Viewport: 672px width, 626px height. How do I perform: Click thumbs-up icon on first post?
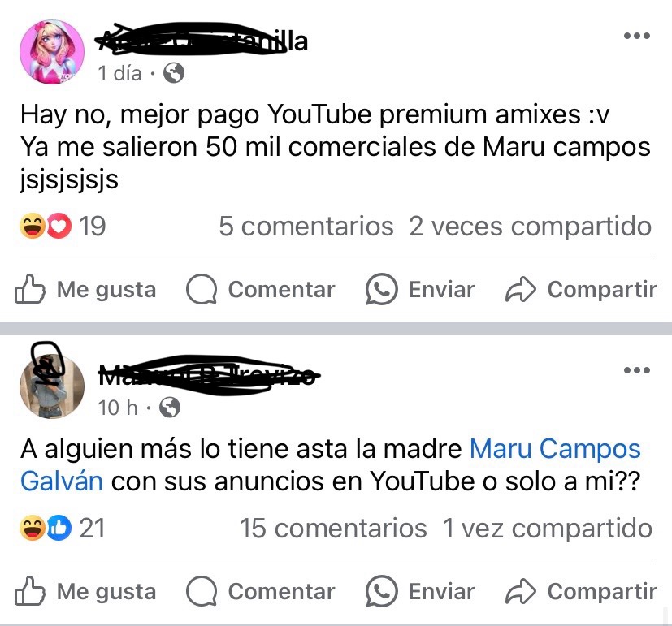tap(29, 289)
